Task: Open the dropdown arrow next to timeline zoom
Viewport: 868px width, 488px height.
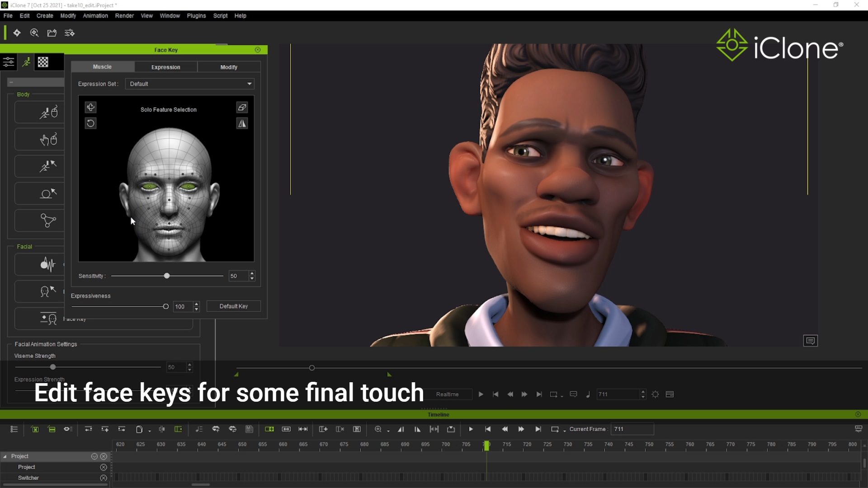Action: tap(388, 431)
